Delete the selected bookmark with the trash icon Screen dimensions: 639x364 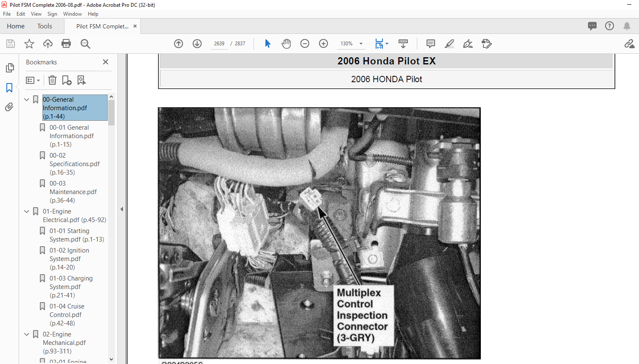(52, 80)
